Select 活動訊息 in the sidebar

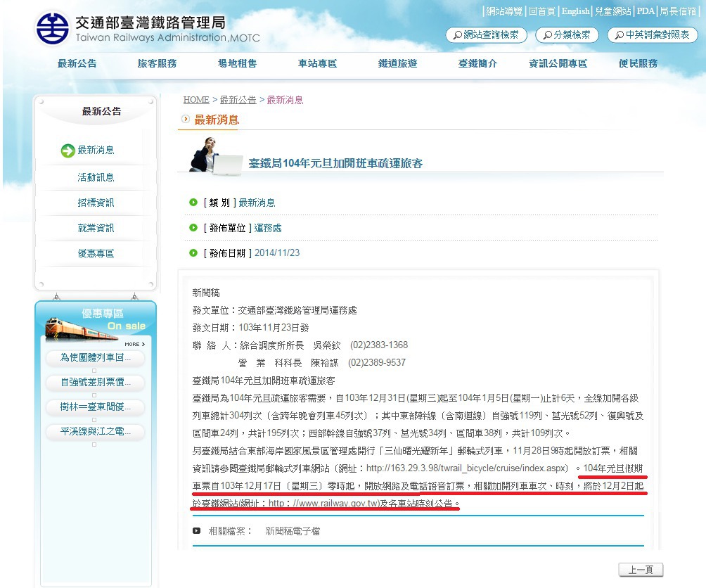96,177
